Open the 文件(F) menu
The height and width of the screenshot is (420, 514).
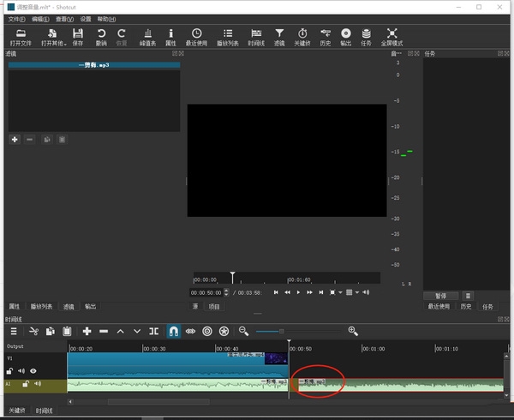pos(17,18)
